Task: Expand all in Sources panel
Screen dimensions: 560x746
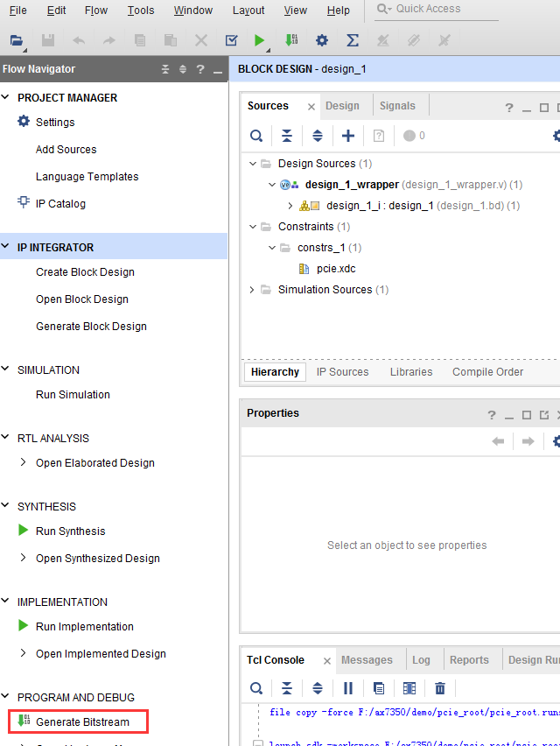Action: [317, 136]
